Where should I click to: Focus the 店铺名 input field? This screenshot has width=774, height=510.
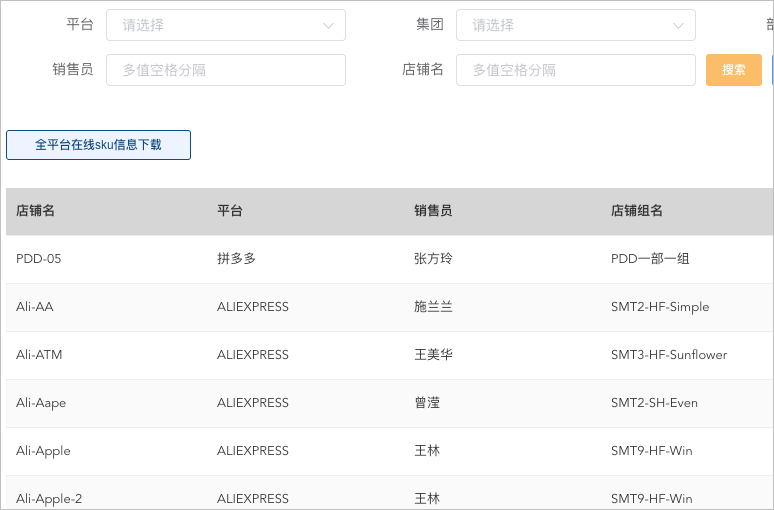(575, 70)
